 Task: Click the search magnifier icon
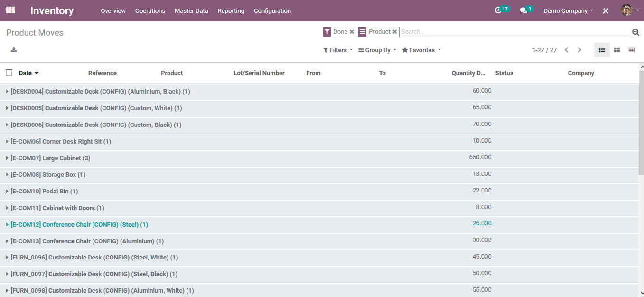click(x=635, y=32)
